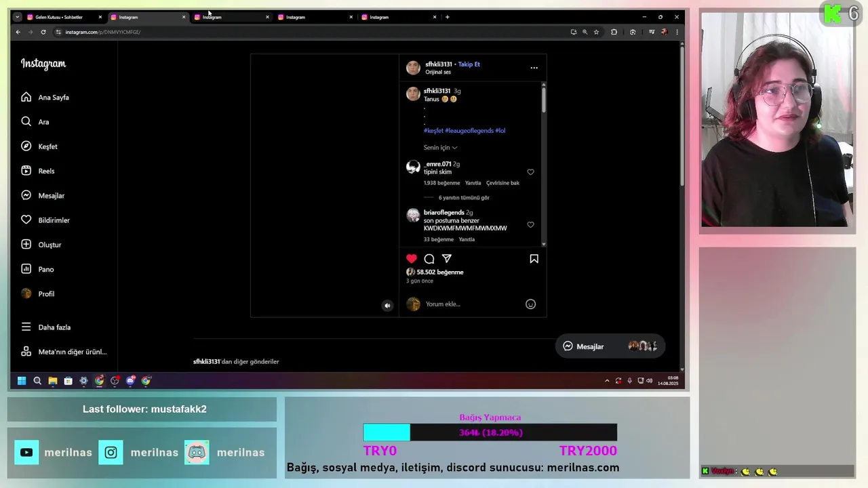The width and height of the screenshot is (868, 488).
Task: Open the floating Mesajlar button
Action: [x=610, y=346]
